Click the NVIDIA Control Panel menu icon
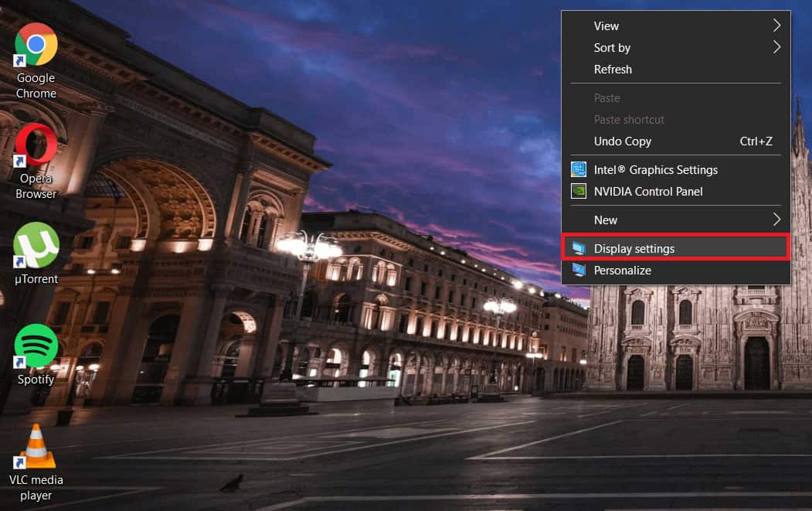The height and width of the screenshot is (511, 812). (579, 191)
